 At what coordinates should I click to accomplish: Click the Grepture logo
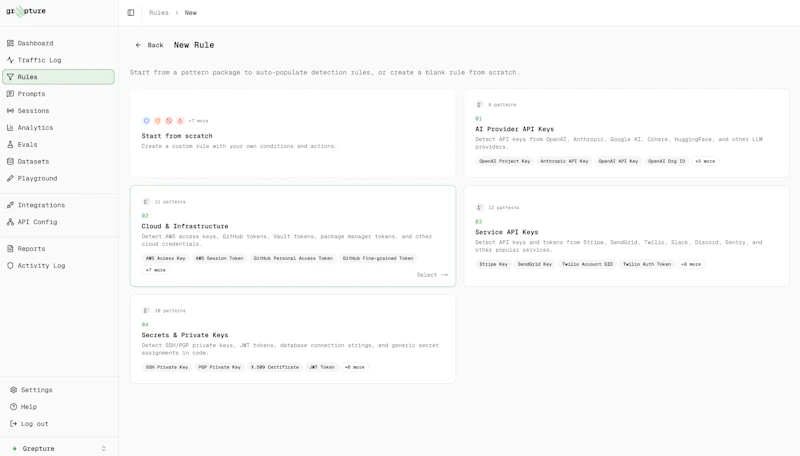click(x=26, y=11)
